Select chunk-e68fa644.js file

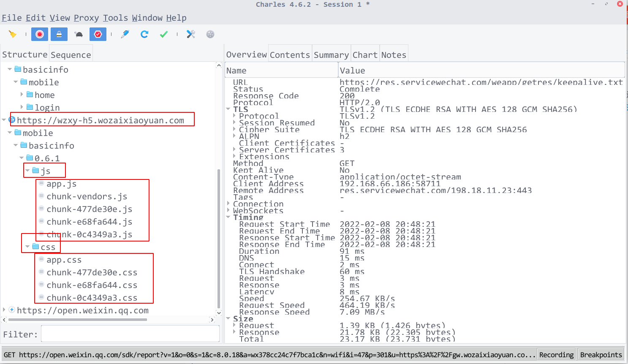click(89, 222)
